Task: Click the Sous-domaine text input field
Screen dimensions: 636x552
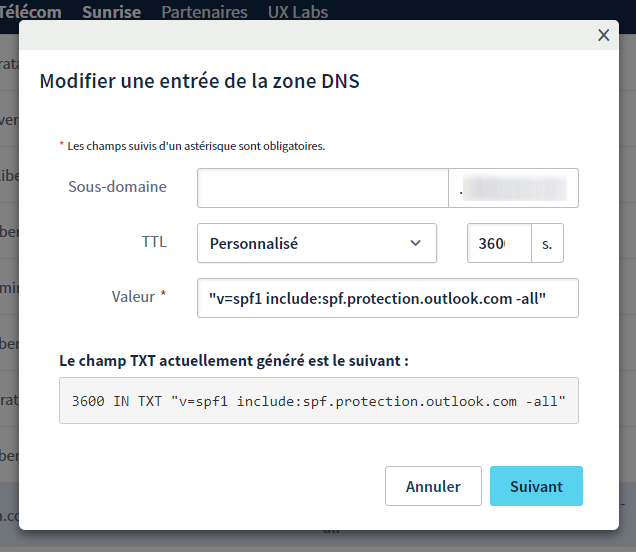Action: coord(322,188)
